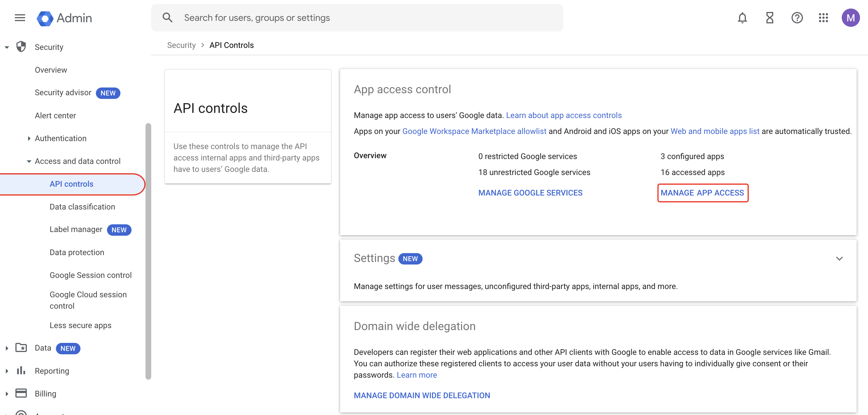This screenshot has height=415, width=868.
Task: Click MANAGE DOMAIN WIDE DELEGATION
Action: (421, 396)
